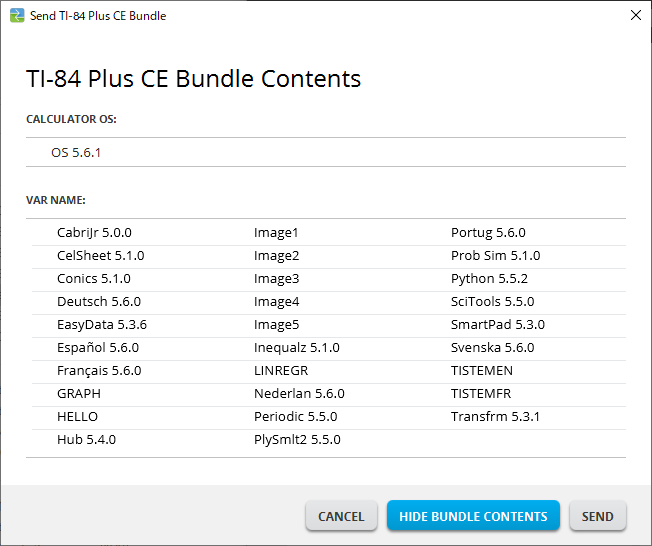Select Inequalz 5.1.0 entry
Viewport: 652px width, 546px height.
297,348
